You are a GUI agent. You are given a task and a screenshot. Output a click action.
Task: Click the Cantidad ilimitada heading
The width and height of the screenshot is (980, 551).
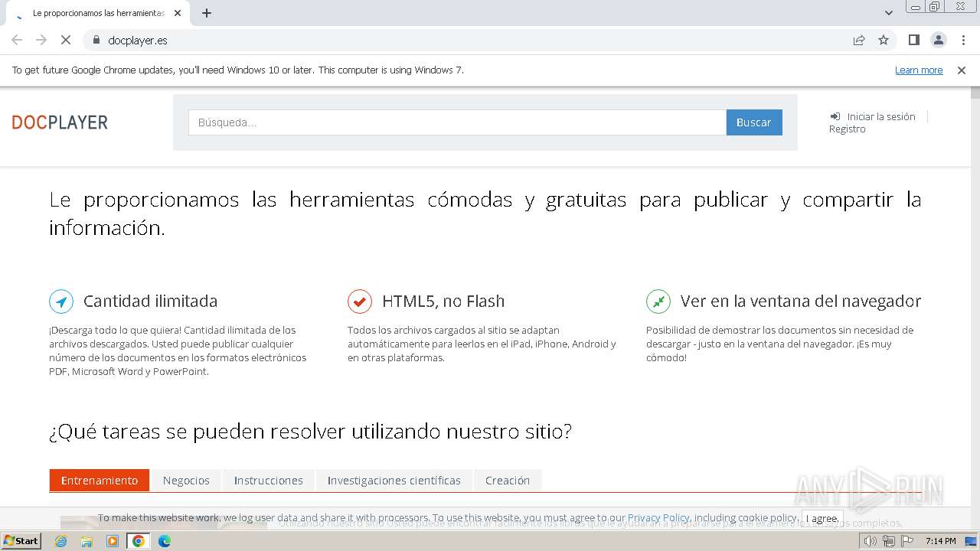click(150, 302)
